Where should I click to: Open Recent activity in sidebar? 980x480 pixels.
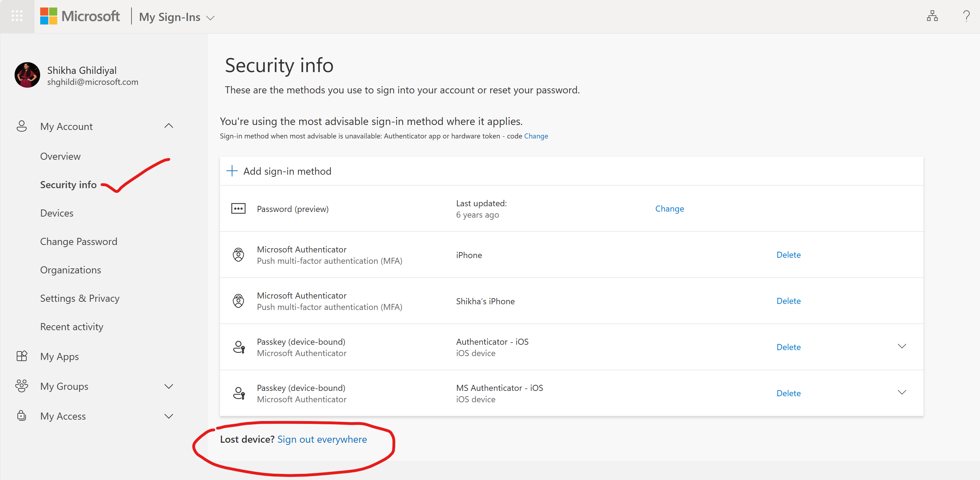72,327
